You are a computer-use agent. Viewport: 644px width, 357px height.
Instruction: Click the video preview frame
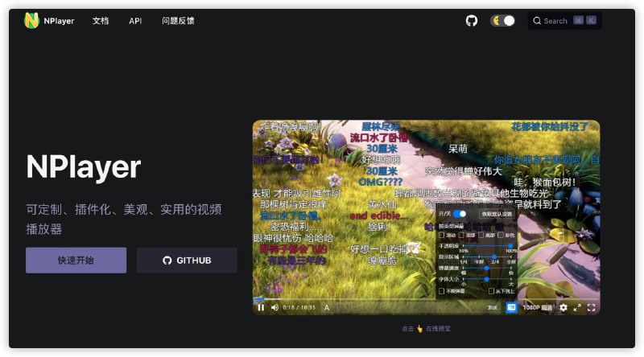[x=426, y=217]
